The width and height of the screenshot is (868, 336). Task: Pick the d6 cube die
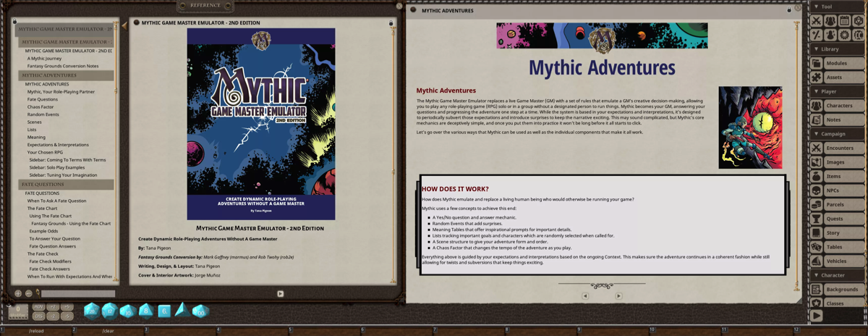point(164,311)
